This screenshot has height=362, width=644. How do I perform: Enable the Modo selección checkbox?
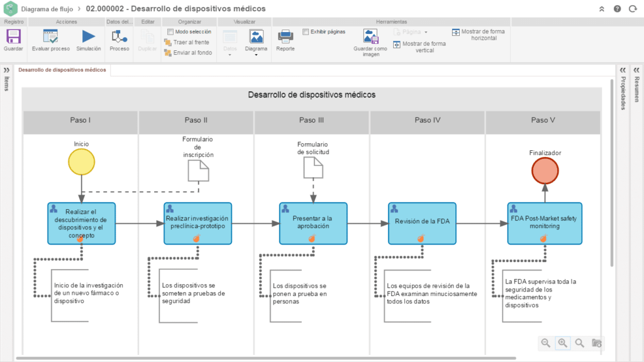click(x=170, y=31)
